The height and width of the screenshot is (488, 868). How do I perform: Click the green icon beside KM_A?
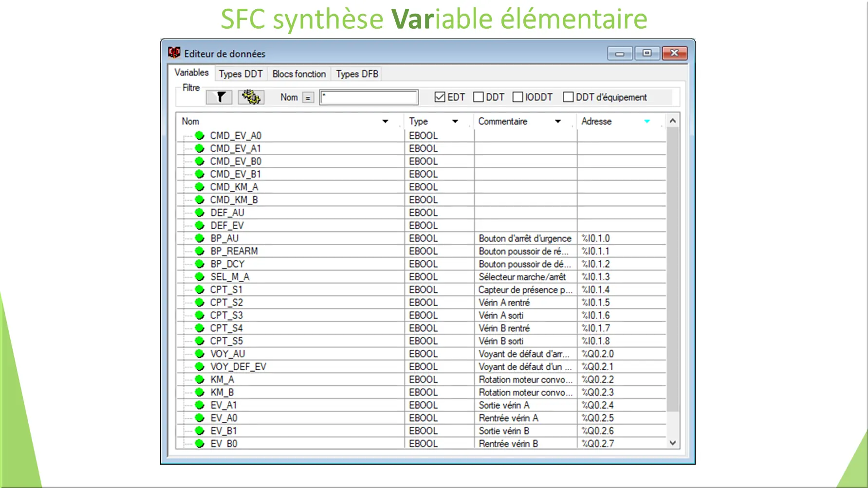coord(199,379)
